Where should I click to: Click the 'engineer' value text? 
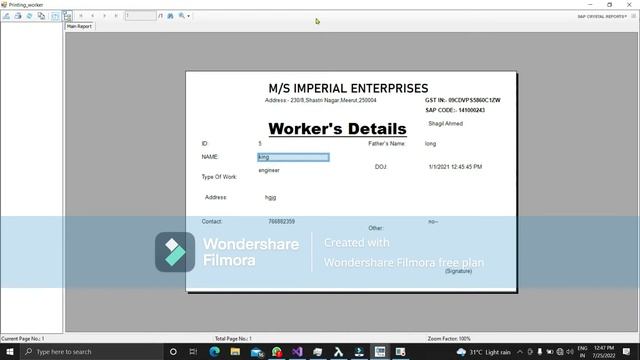click(269, 170)
